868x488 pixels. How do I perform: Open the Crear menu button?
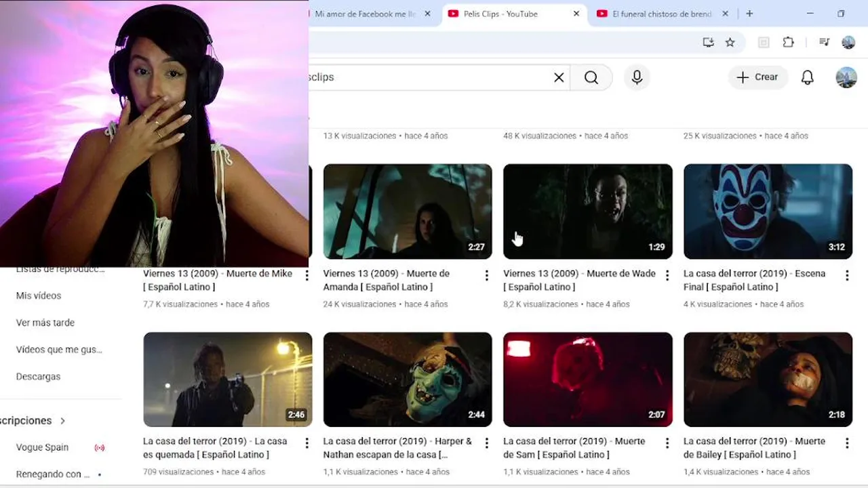click(x=758, y=77)
